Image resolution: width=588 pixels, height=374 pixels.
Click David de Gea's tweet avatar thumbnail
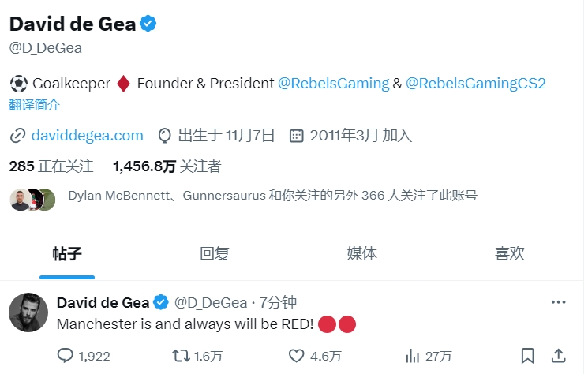click(29, 312)
